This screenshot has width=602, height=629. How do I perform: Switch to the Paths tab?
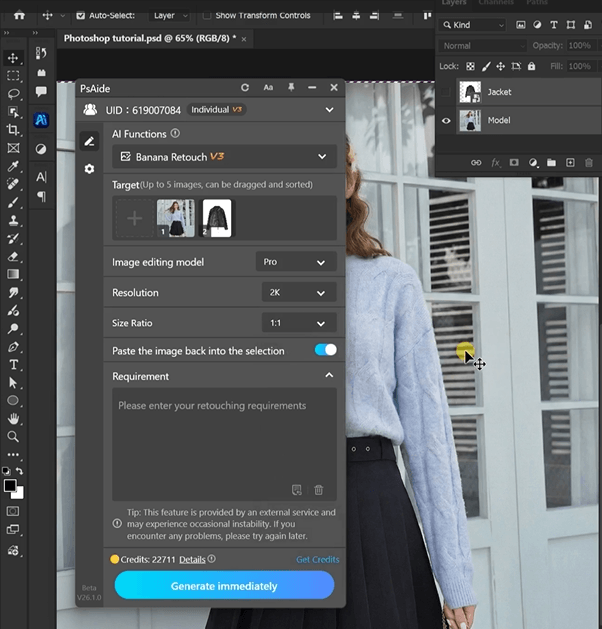[537, 2]
